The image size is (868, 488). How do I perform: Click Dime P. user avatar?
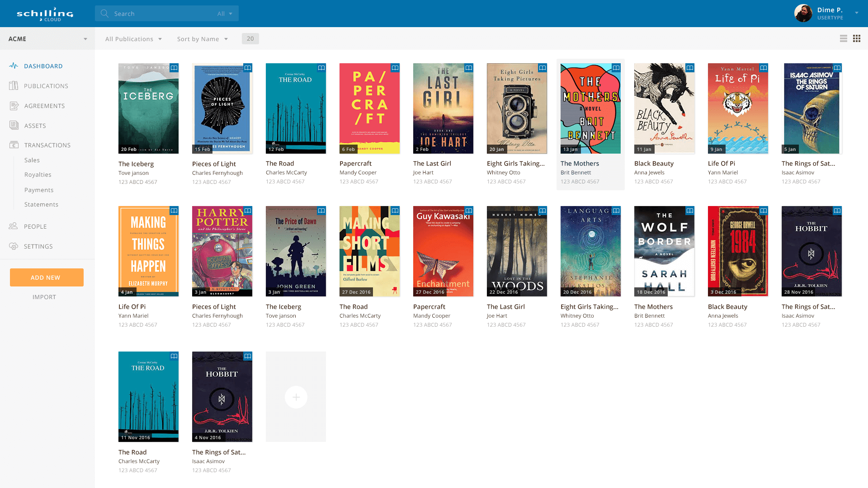coord(803,14)
